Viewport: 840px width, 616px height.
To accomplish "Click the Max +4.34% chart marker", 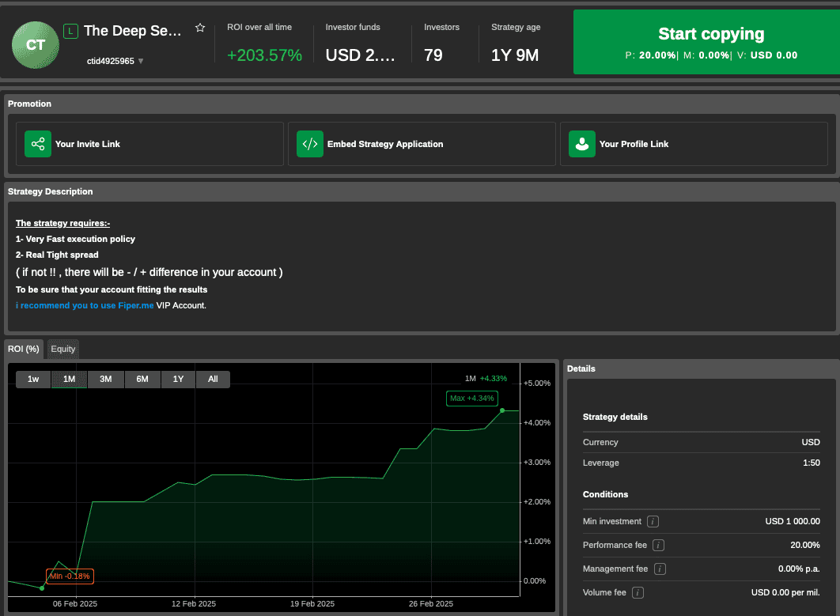I will coord(472,399).
